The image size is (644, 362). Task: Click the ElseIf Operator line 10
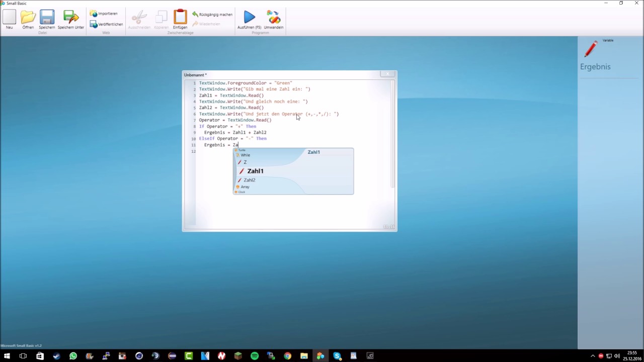232,139
